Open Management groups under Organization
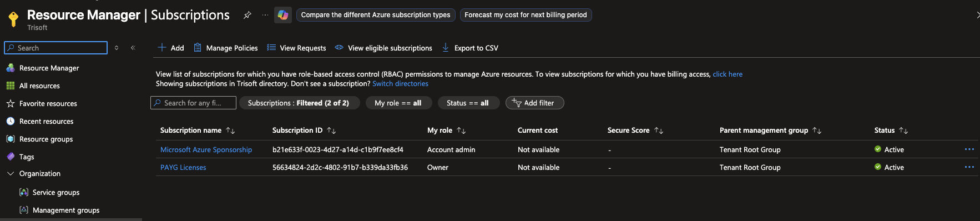 pos(66,210)
